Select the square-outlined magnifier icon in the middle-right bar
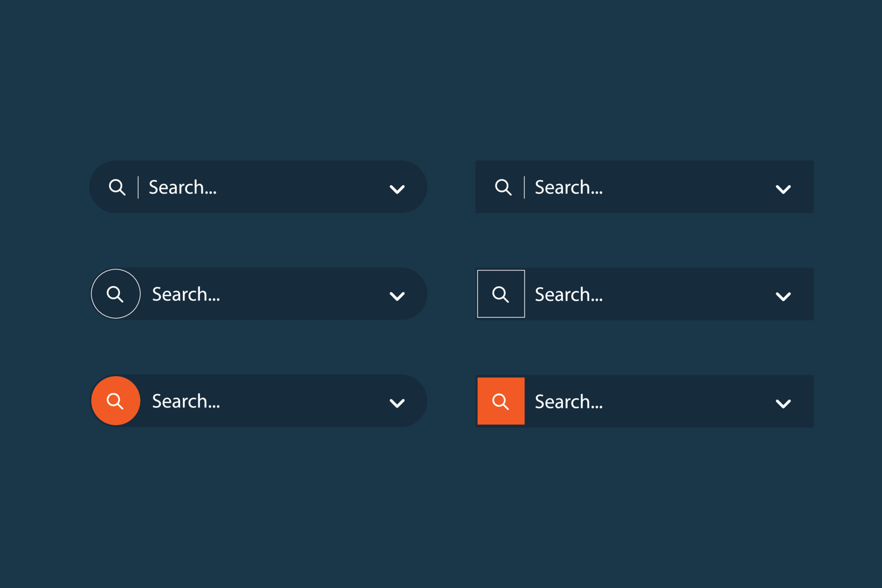 coord(501,294)
